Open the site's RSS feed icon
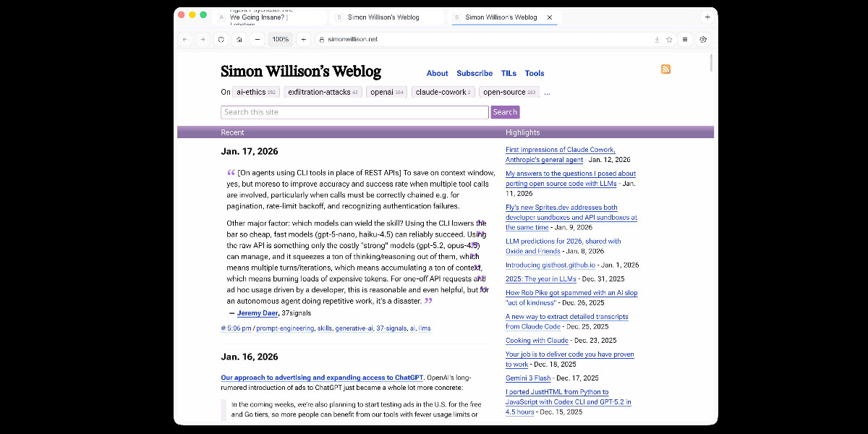The width and height of the screenshot is (868, 434). [x=665, y=69]
